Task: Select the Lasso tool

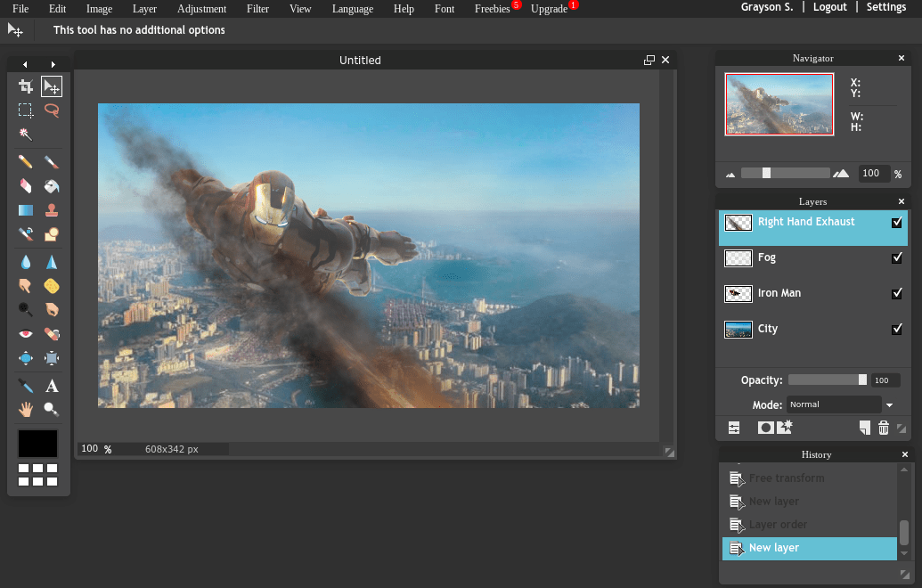Action: click(52, 110)
